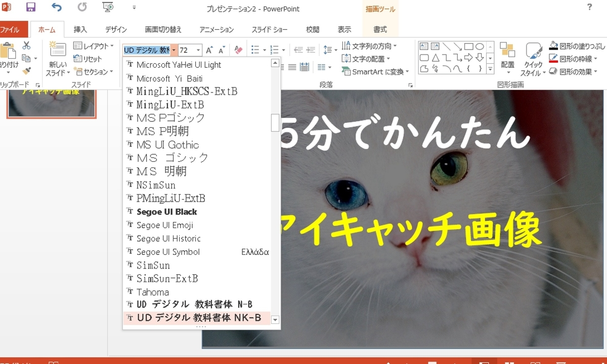This screenshot has height=364, width=607.
Task: Select font MS UI Gothic from list
Action: click(x=197, y=145)
